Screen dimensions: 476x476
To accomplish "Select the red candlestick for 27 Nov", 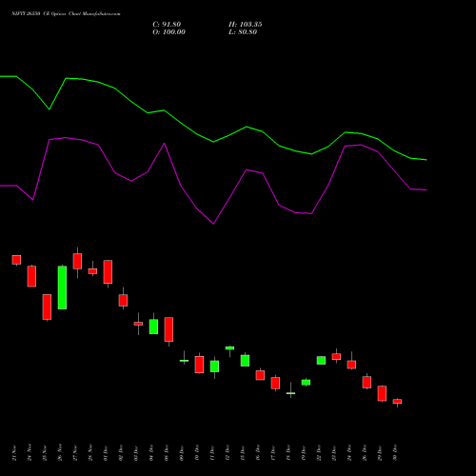I will [x=77, y=262].
